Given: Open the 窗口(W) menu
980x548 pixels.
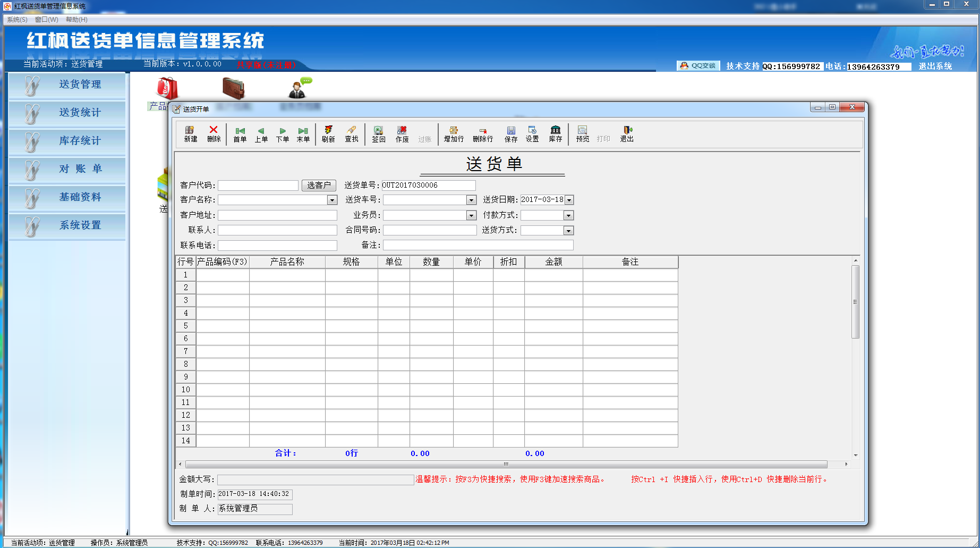Looking at the screenshot, I should 47,20.
